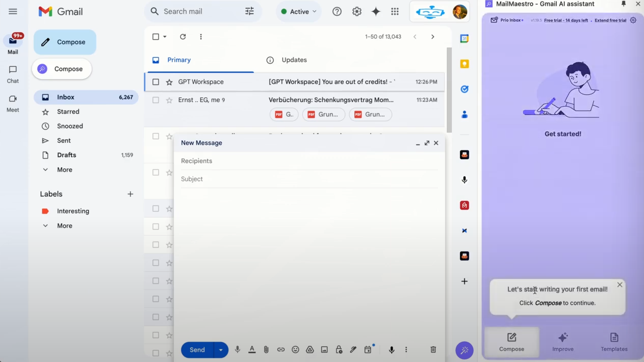Click Extend free trial link
Viewport: 644px width, 362px height.
(610, 20)
